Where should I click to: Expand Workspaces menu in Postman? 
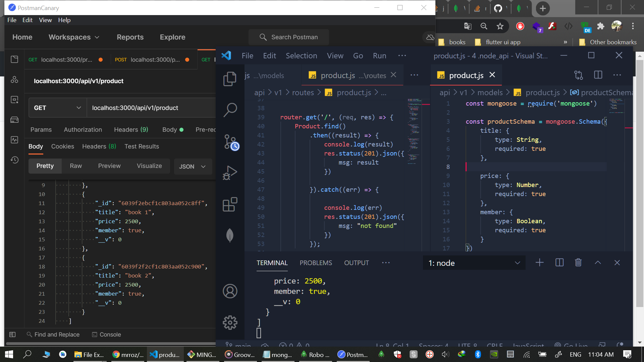tap(74, 37)
